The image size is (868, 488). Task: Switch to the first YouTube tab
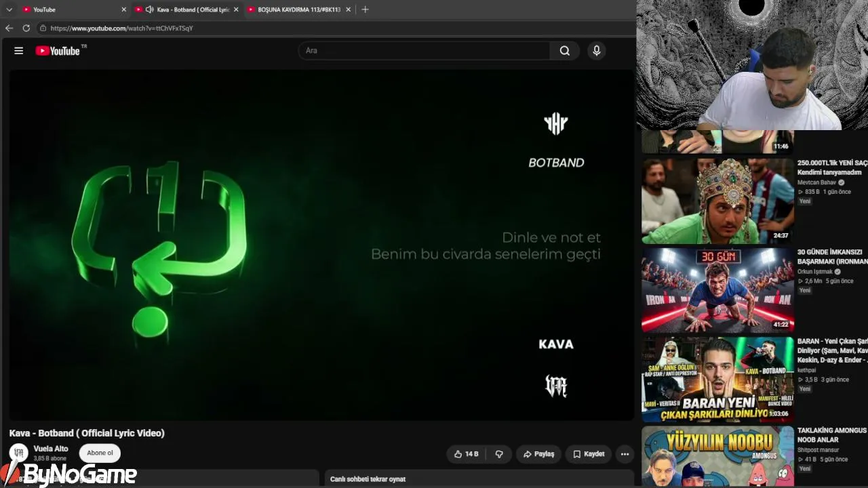point(73,9)
